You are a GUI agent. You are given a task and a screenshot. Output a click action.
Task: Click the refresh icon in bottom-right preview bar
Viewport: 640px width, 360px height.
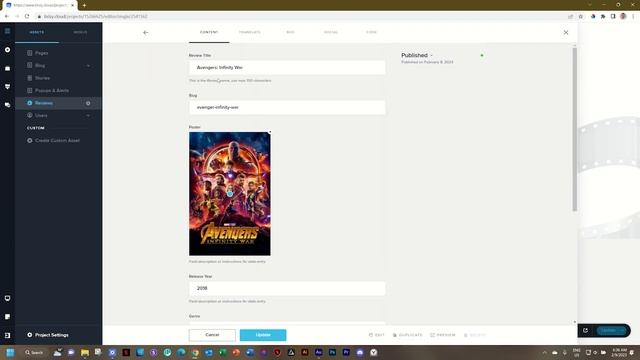(585, 330)
